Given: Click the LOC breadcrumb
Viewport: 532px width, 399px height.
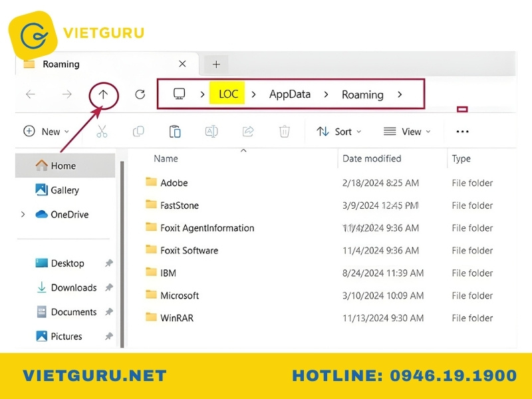Looking at the screenshot, I should click(x=228, y=94).
